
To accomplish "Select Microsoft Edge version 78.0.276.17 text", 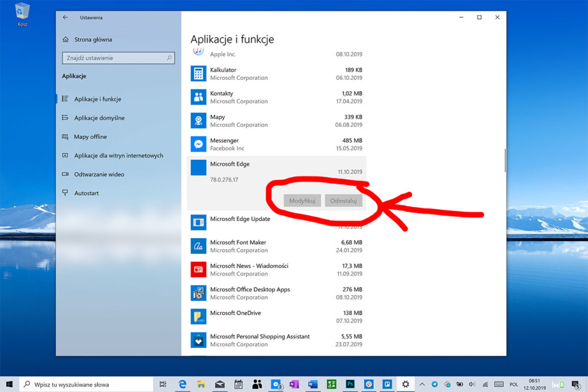I will 224,179.
